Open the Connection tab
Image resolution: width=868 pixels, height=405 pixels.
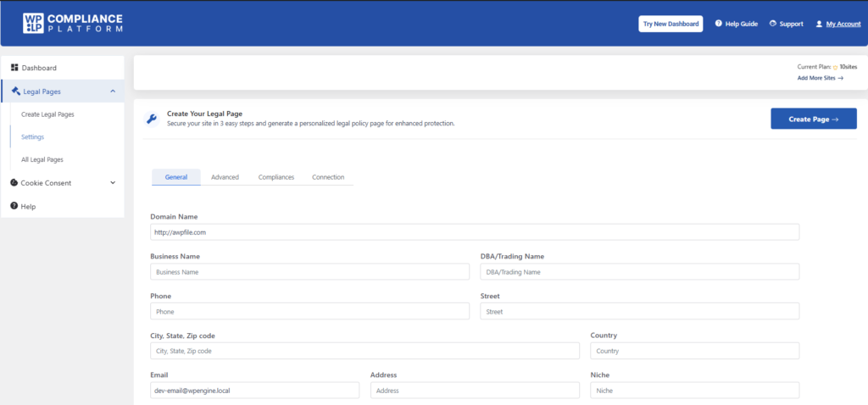tap(328, 177)
